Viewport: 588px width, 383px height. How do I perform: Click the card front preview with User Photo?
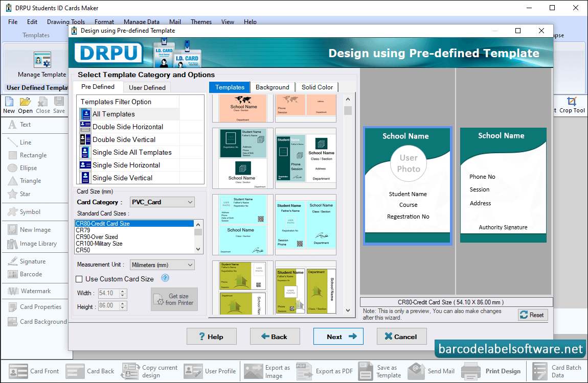[408, 186]
